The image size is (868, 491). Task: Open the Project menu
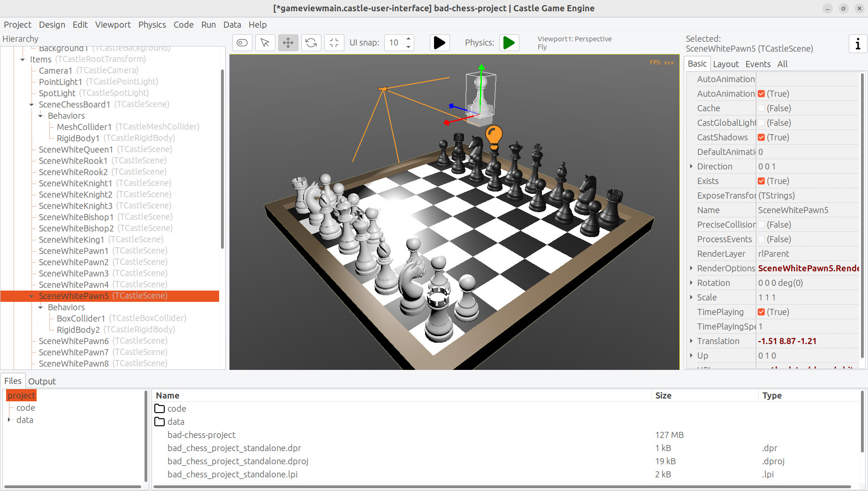17,25
